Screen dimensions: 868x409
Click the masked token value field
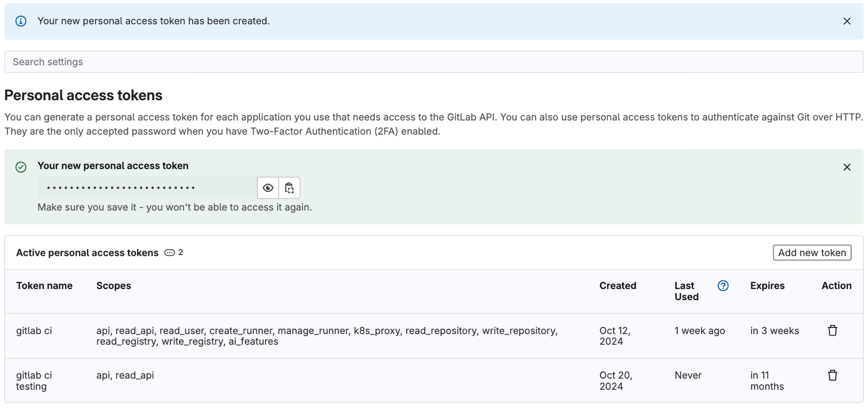pos(147,188)
